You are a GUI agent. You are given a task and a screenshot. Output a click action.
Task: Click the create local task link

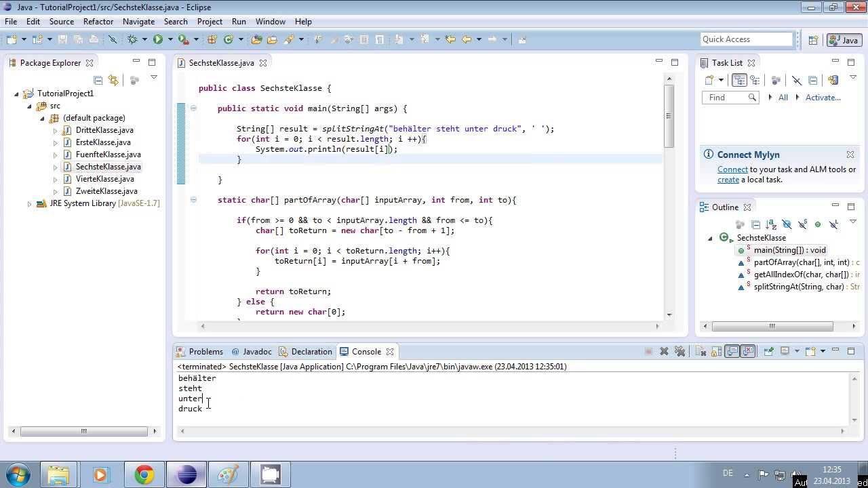728,180
